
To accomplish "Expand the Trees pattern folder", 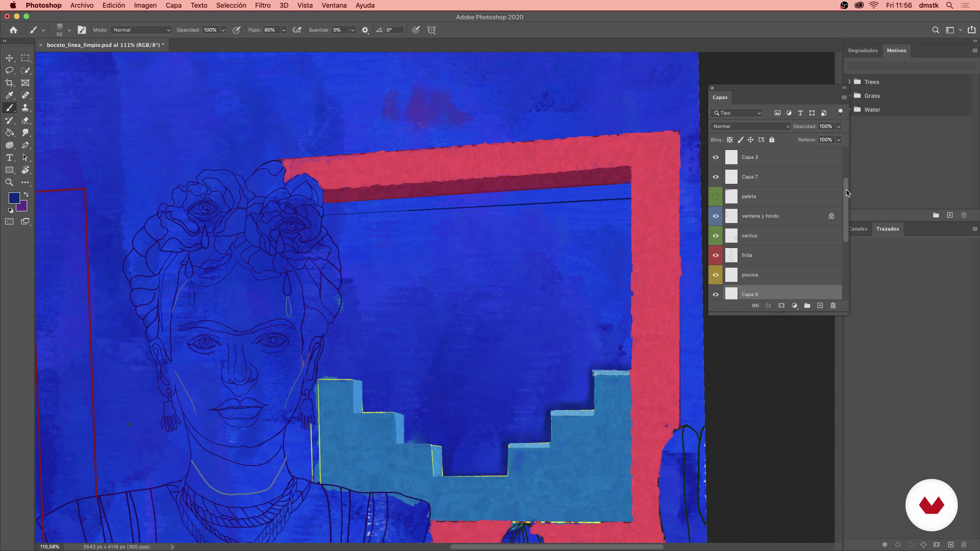I will [849, 82].
